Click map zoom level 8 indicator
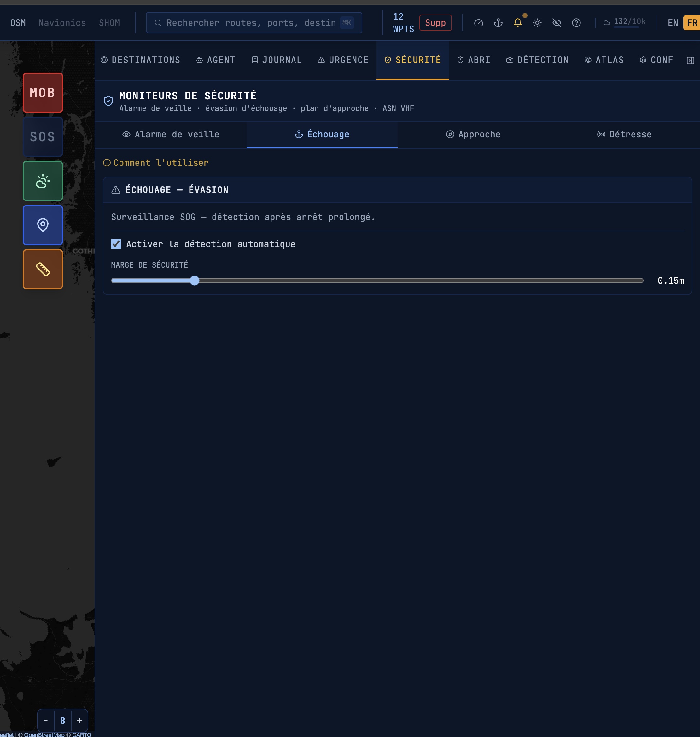700x737 pixels. tap(63, 721)
